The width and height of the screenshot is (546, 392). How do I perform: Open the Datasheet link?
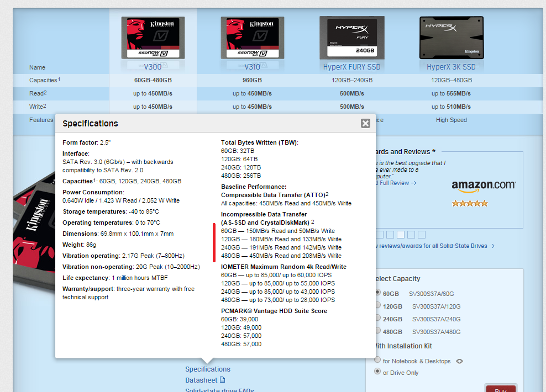point(201,380)
